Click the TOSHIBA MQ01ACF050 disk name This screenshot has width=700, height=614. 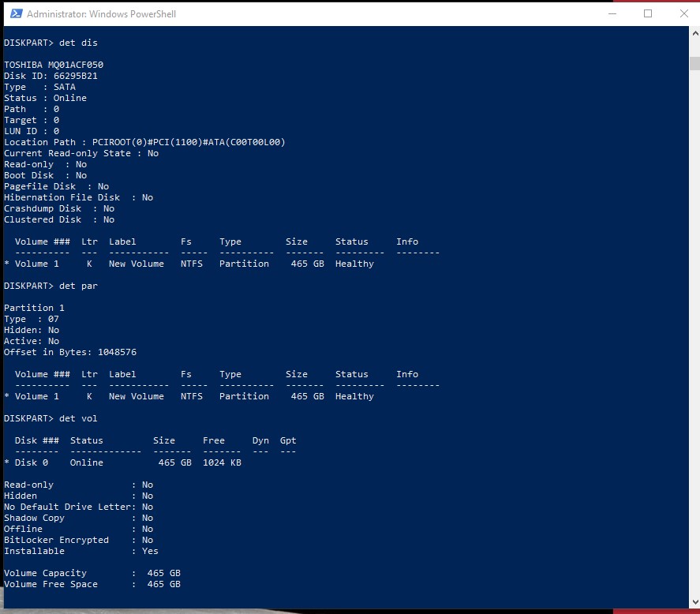pyautogui.click(x=54, y=65)
